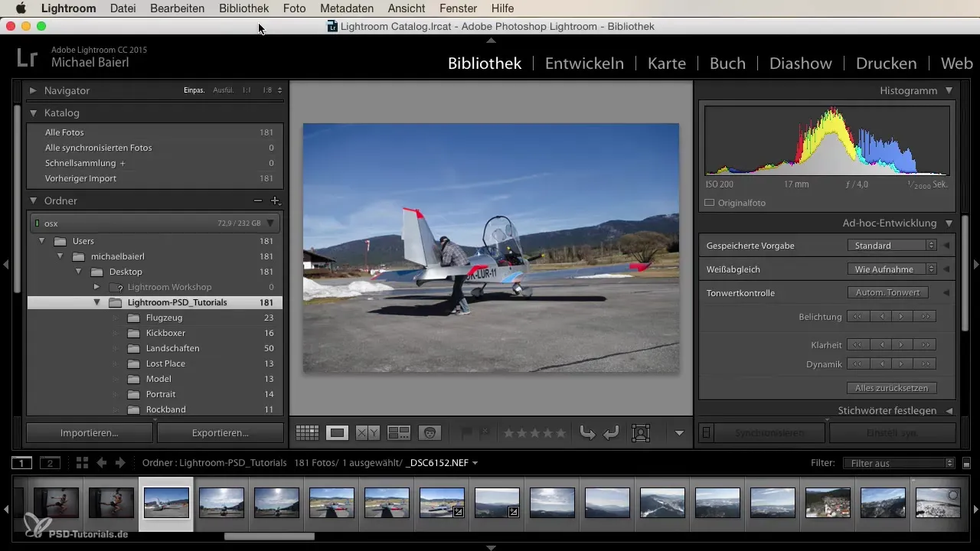
Task: Collapse the Katalog panel
Action: coord(33,112)
